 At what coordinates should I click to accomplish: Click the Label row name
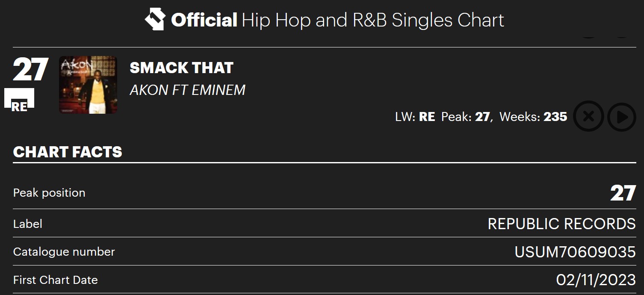tap(28, 224)
